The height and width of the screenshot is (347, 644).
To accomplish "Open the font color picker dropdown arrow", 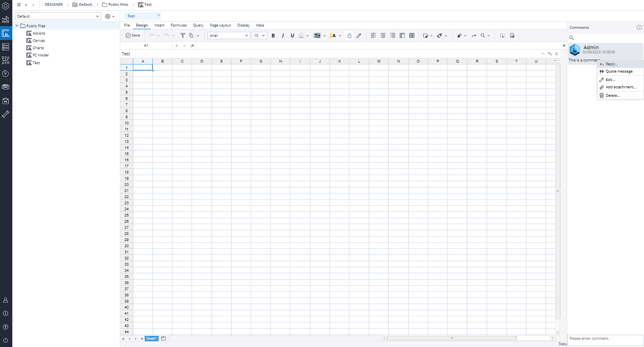I will [x=340, y=35].
